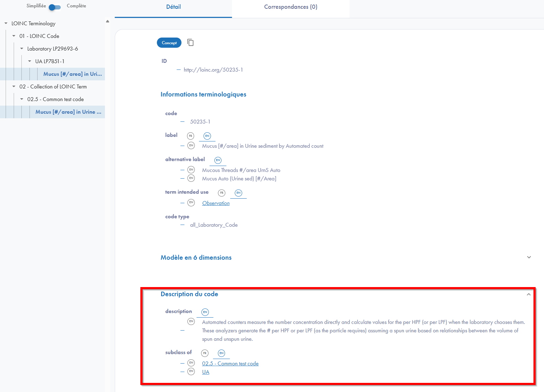This screenshot has width=544, height=392.
Task: Collapse the Laboratory LP29693-6 tree node
Action: [x=22, y=49]
